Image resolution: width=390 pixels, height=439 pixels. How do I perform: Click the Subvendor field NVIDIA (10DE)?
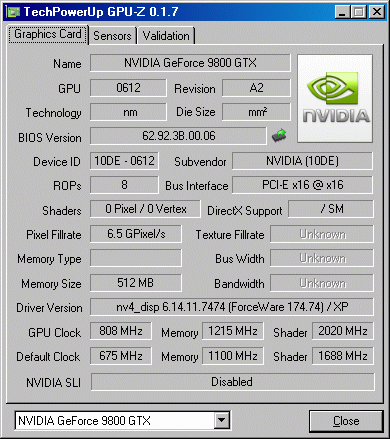tap(302, 161)
